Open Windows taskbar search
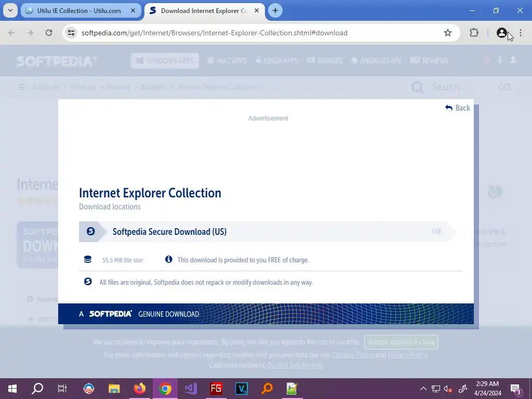Image resolution: width=532 pixels, height=399 pixels. 37,389
